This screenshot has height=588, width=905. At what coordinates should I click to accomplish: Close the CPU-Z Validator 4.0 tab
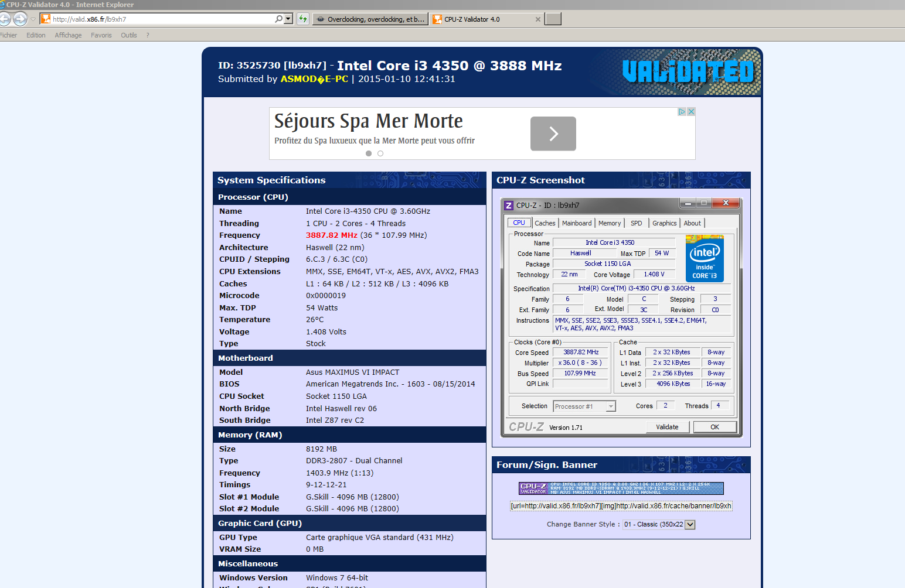click(x=537, y=19)
